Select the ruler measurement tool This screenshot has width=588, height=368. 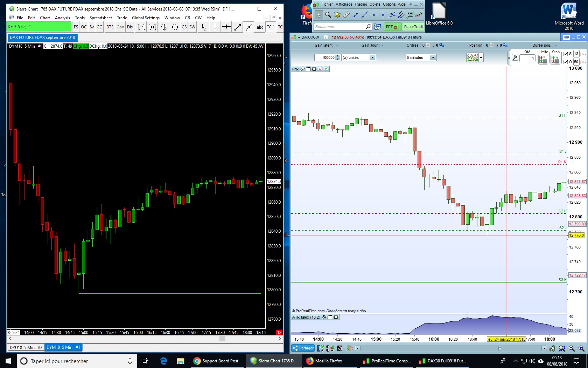[x=346, y=15]
